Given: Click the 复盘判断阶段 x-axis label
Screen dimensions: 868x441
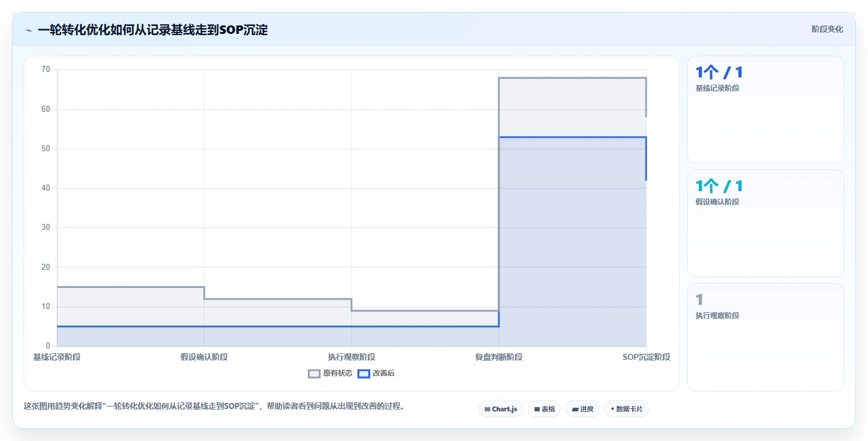Looking at the screenshot, I should tap(498, 357).
